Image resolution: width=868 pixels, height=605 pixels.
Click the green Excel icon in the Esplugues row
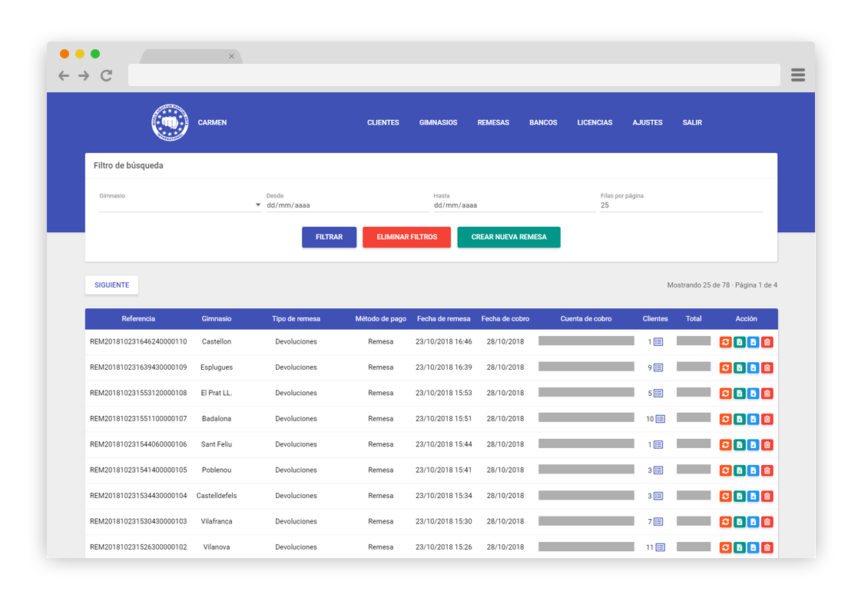click(x=739, y=367)
